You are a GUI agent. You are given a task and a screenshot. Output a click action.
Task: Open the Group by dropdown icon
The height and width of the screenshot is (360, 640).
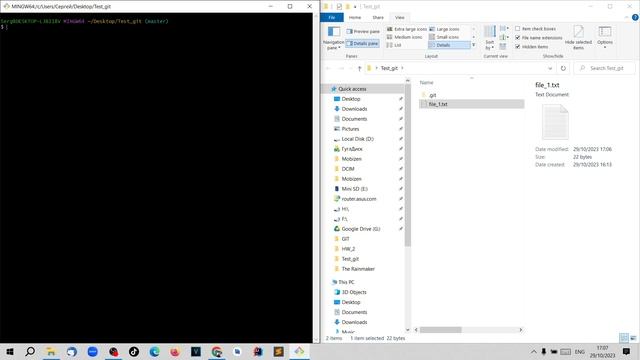(x=504, y=28)
